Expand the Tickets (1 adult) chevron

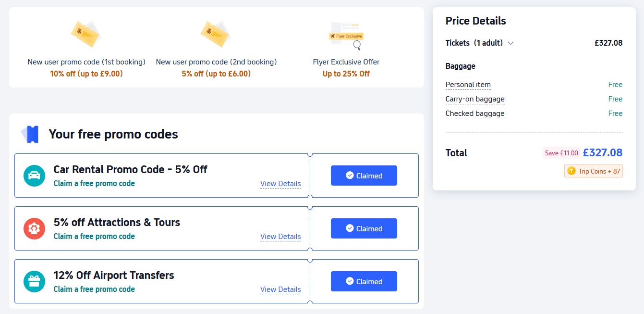click(x=510, y=43)
